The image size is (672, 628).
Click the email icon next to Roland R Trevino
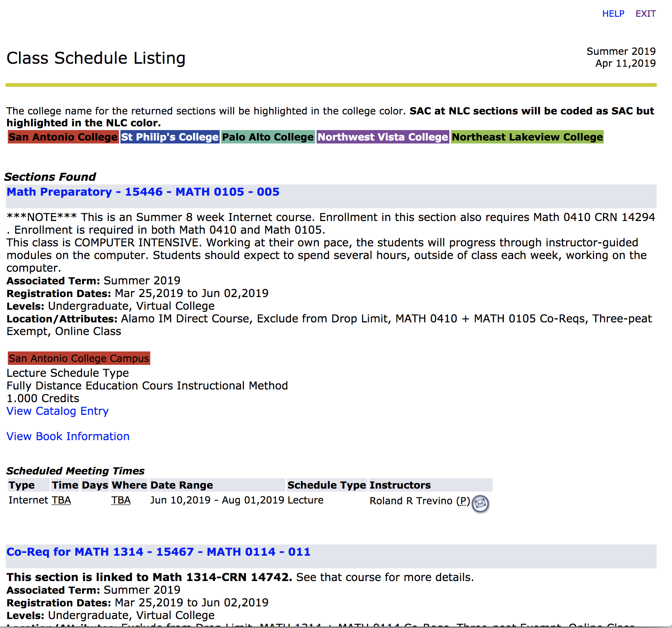pyautogui.click(x=480, y=504)
